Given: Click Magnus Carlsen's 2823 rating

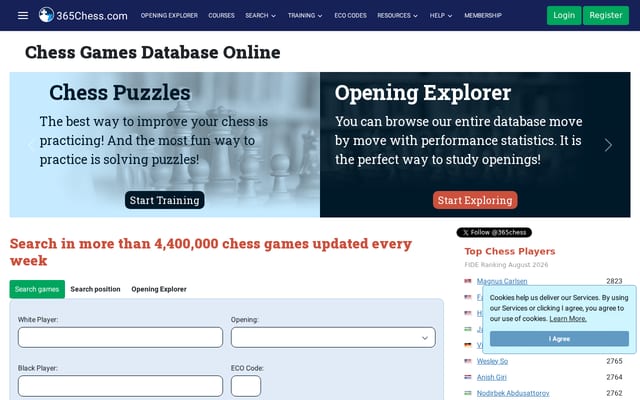Looking at the screenshot, I should coord(614,281).
